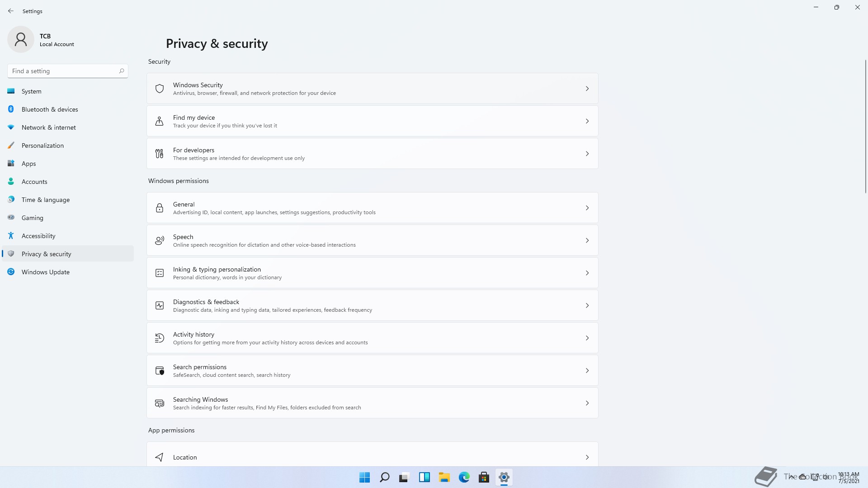Click the Searching Windows icon
The width and height of the screenshot is (868, 488).
pyautogui.click(x=160, y=403)
